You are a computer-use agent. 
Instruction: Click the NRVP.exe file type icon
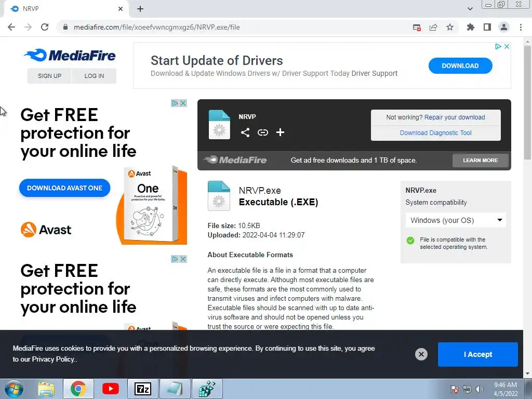[219, 196]
